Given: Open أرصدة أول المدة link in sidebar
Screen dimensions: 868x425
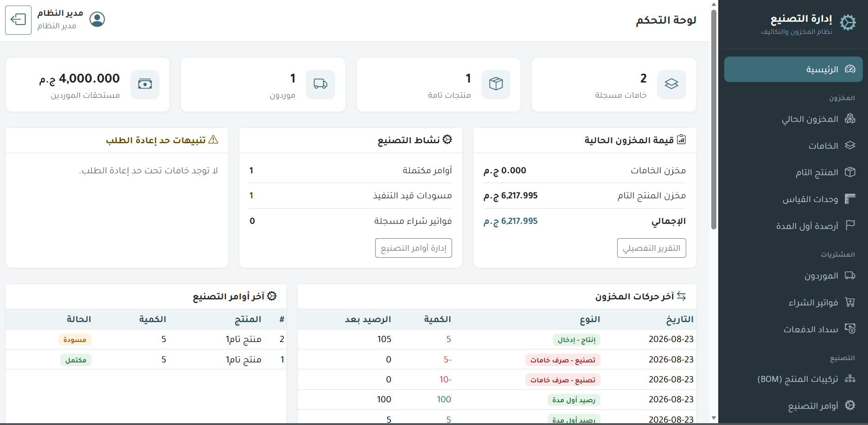Looking at the screenshot, I should (x=793, y=225).
